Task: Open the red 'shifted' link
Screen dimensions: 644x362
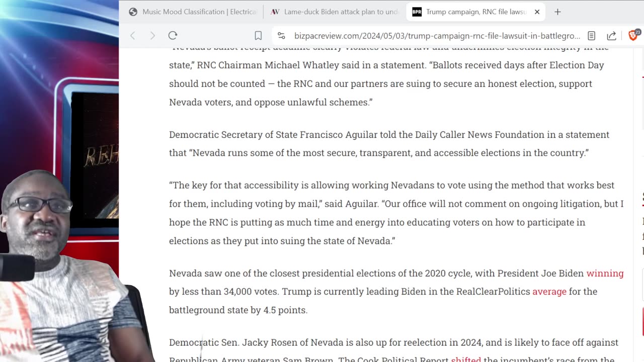Action: [x=466, y=360]
